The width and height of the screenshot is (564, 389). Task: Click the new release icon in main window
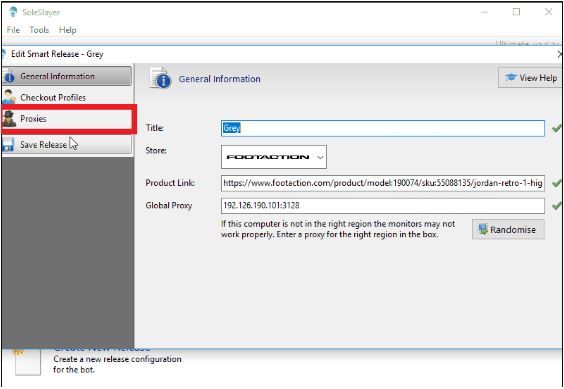(28, 362)
